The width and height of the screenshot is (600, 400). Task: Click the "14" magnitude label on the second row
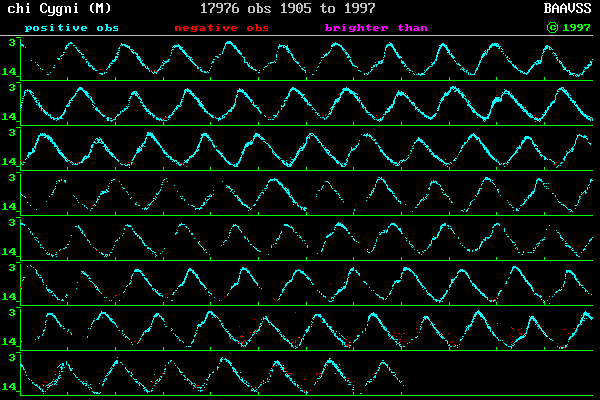(x=9, y=117)
